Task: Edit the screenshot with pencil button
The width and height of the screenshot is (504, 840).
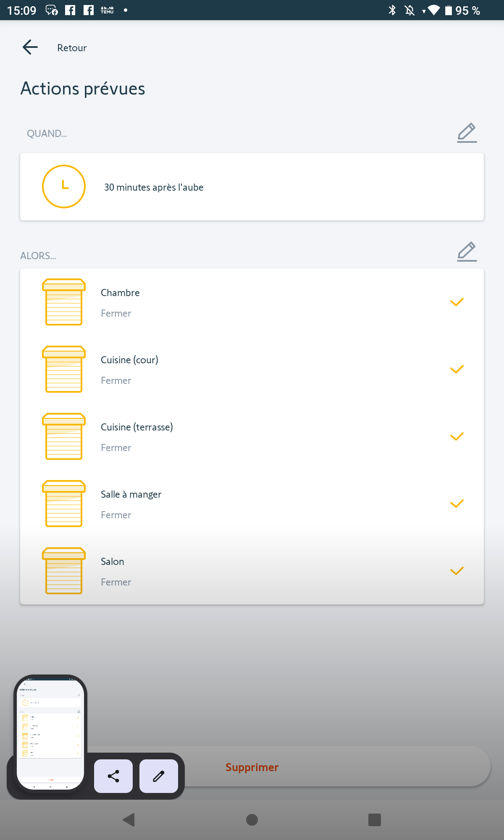Action: coord(159,776)
